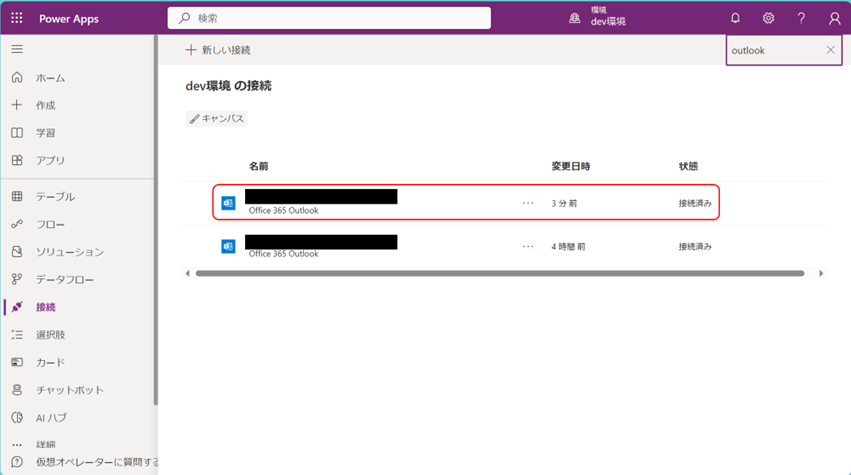The width and height of the screenshot is (851, 475).
Task: Click the table grid icon
Action: tap(17, 197)
